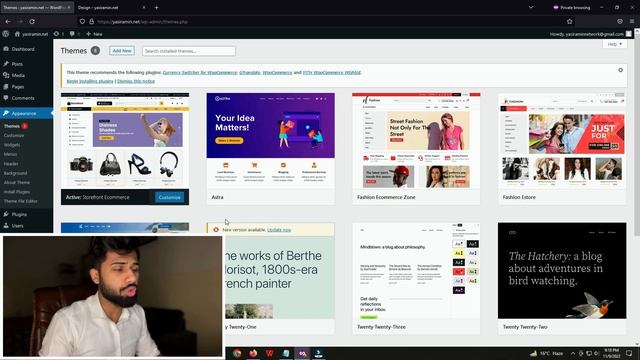Click Update now on Twenty Twenty-One
This screenshot has width=640, height=360.
tap(279, 230)
